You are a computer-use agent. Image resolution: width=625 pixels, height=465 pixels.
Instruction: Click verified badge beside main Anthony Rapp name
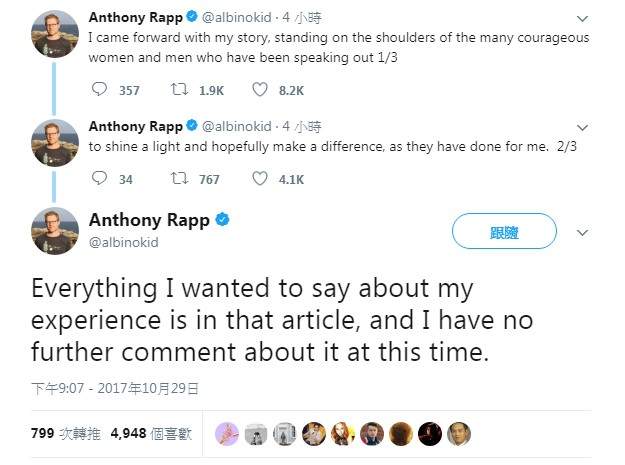pos(223,219)
